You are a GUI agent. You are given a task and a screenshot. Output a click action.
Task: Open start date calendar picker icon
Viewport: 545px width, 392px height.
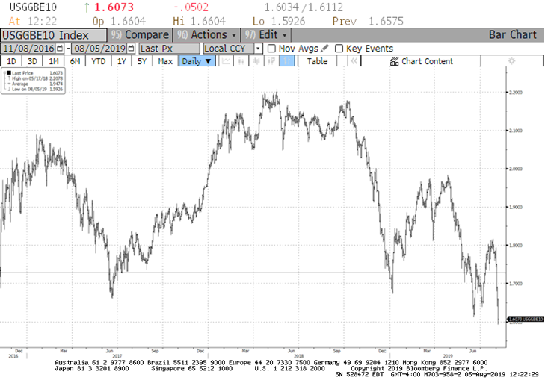point(60,49)
